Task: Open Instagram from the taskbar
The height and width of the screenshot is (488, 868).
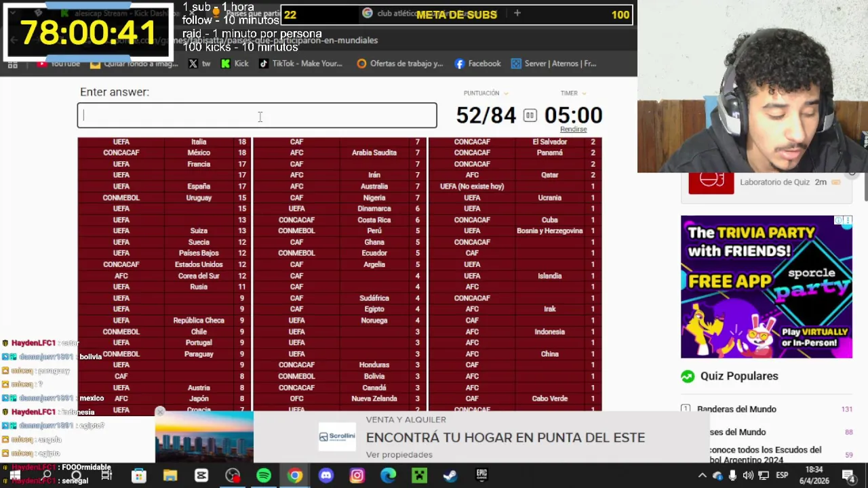Action: [357, 476]
